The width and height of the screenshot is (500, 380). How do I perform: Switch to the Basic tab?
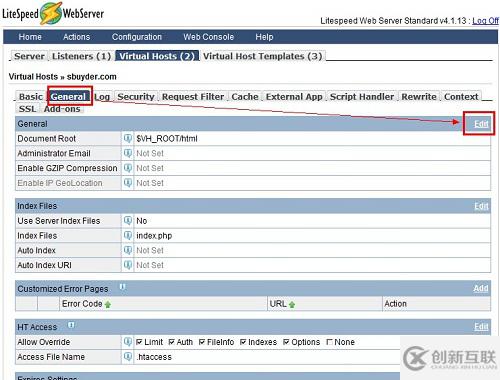click(31, 97)
